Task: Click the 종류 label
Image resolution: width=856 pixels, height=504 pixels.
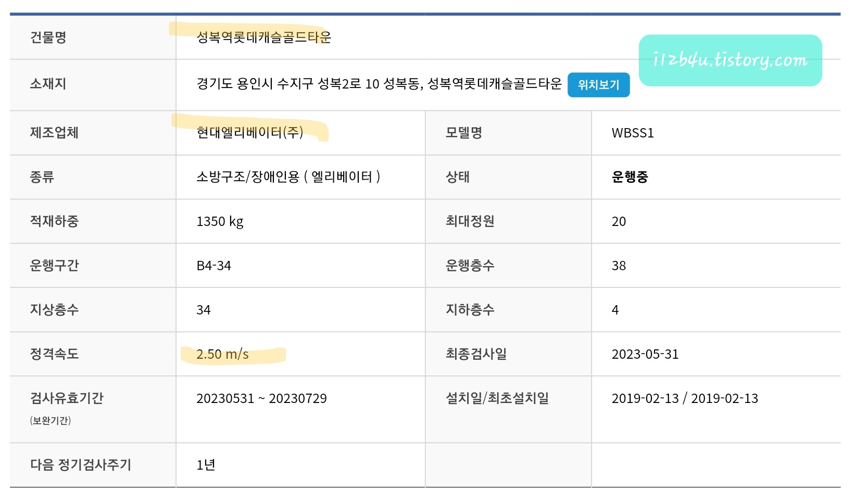Action: 42,177
